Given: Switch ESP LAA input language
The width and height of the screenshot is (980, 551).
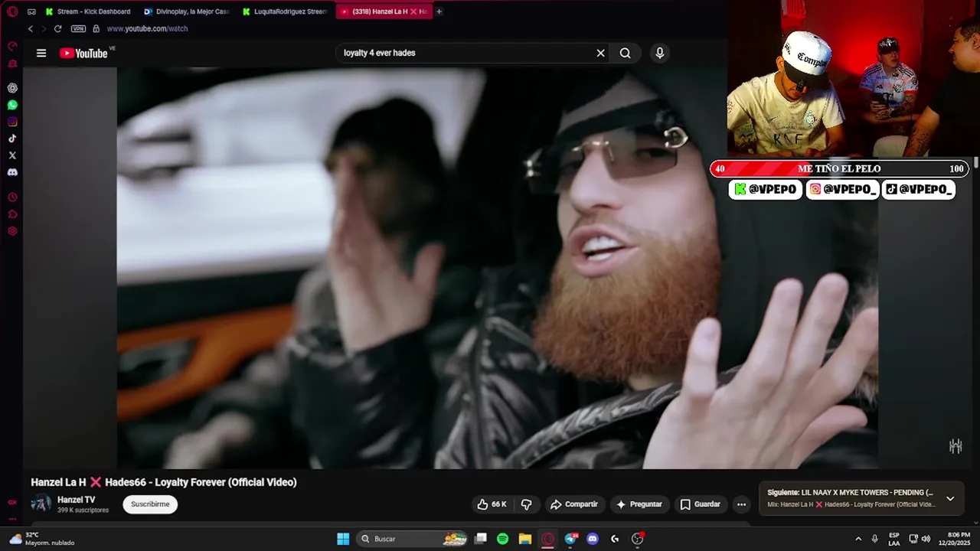Looking at the screenshot, I should (894, 539).
